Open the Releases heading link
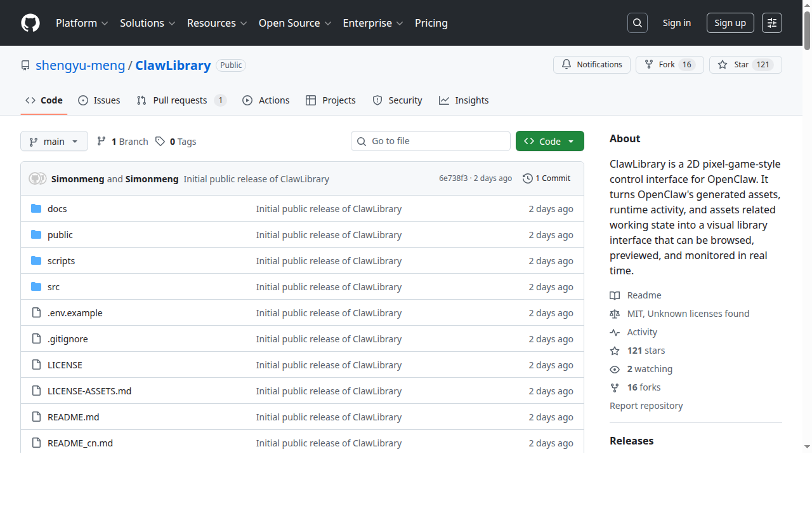 coord(631,441)
